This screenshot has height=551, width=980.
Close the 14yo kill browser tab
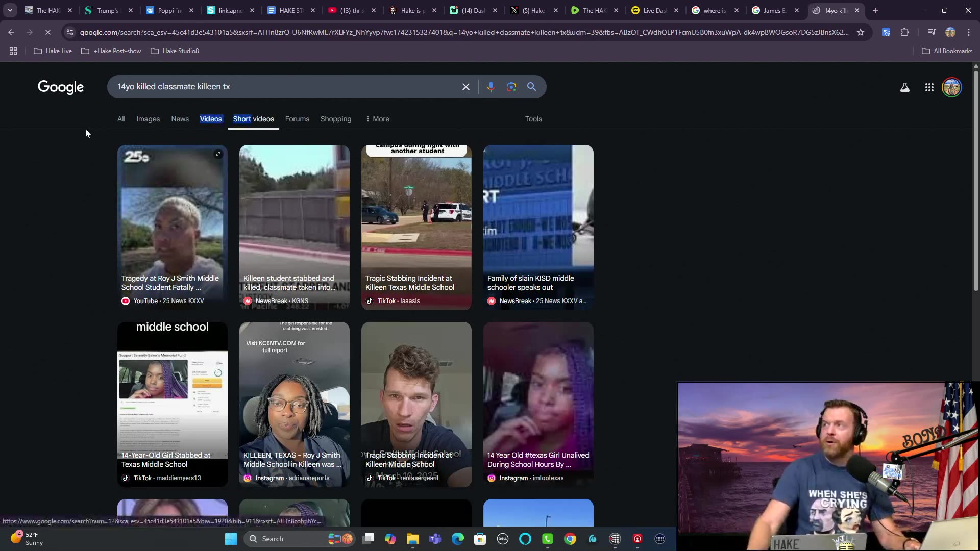pos(857,10)
